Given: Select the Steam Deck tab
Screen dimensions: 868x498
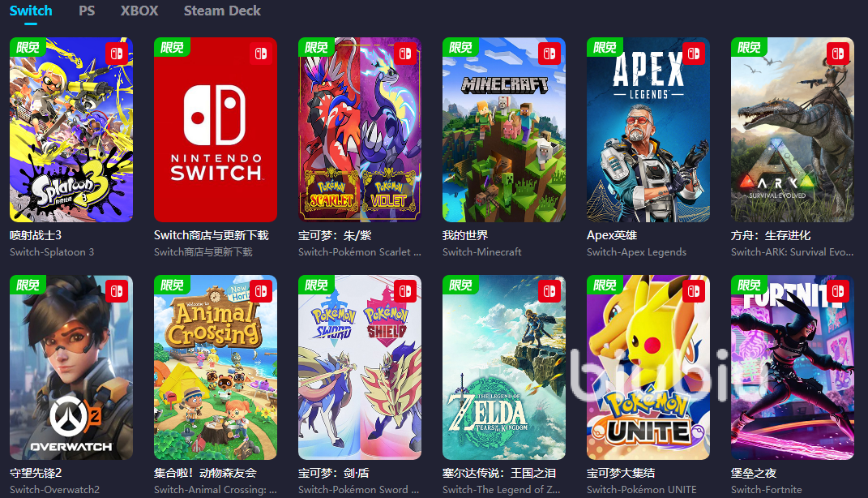Looking at the screenshot, I should click(x=222, y=11).
